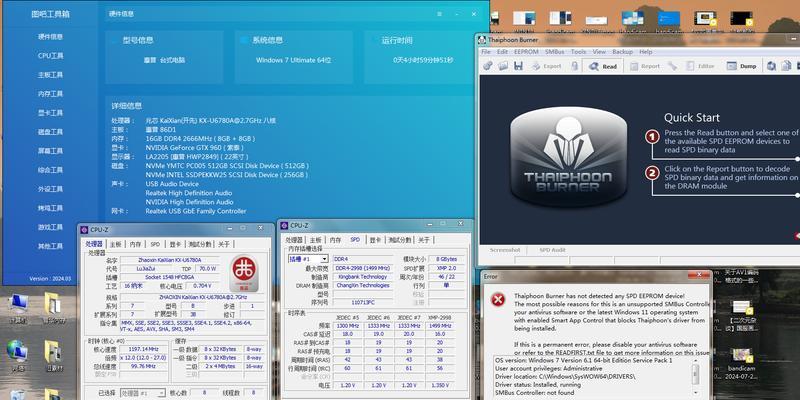Click 'Windows 7 Ultimate 64位' system info text
Image resolution: width=800 pixels, height=400 pixels.
click(x=293, y=60)
